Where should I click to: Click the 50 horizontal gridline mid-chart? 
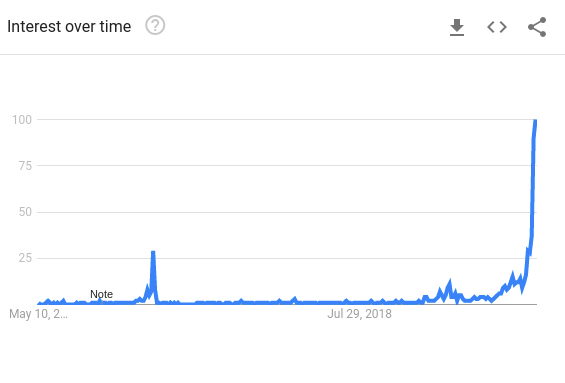click(285, 212)
